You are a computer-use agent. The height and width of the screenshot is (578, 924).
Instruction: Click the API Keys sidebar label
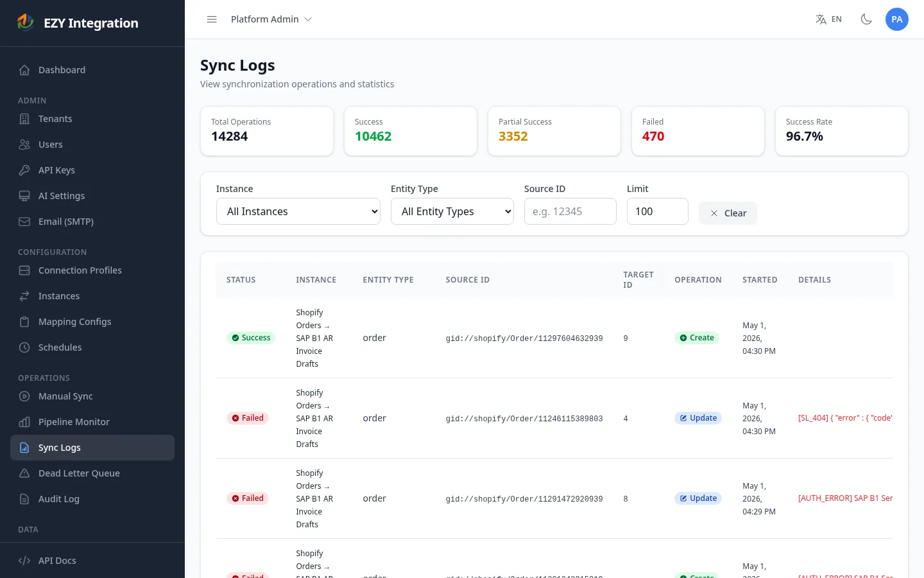pos(56,170)
